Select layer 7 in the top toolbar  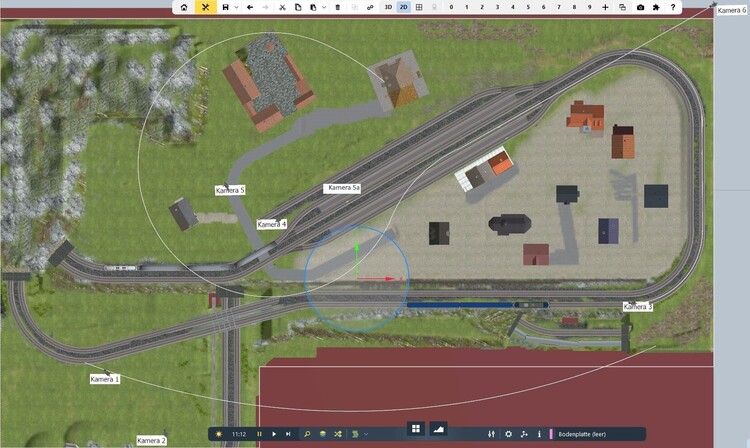tap(559, 7)
